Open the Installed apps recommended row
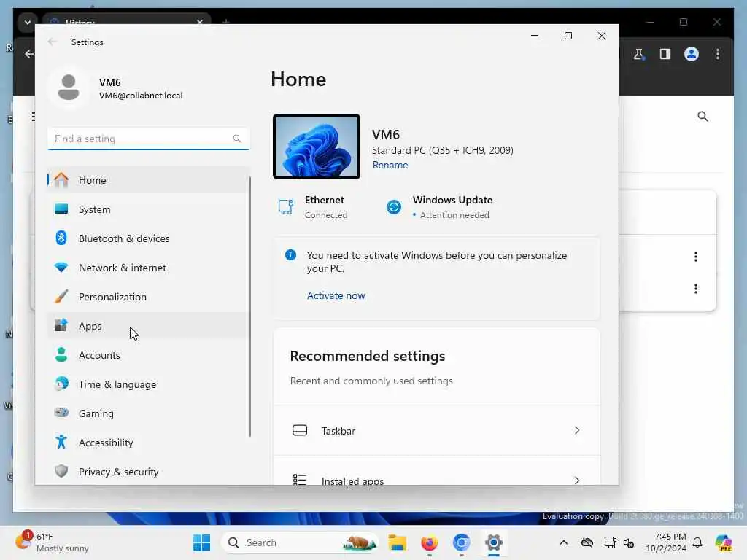The image size is (747, 560). 436,472
